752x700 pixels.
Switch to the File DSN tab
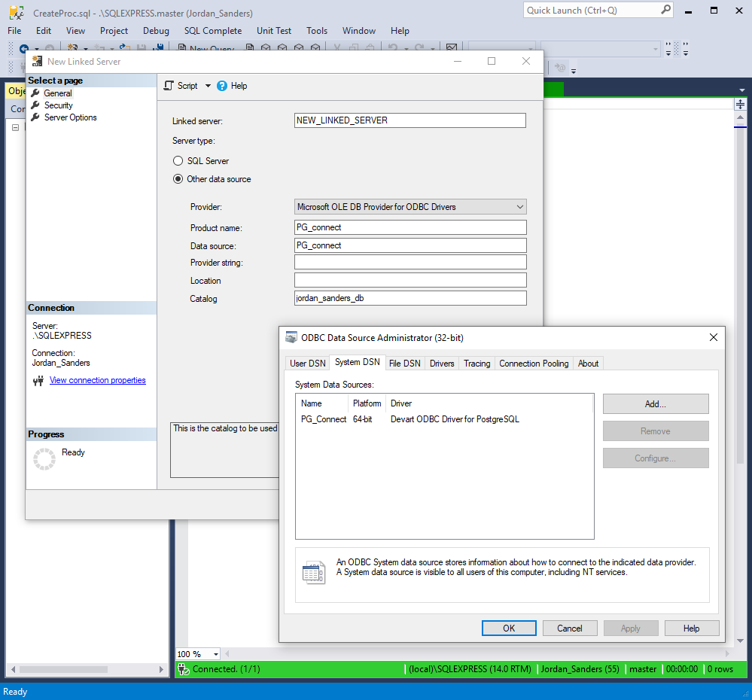pyautogui.click(x=405, y=364)
